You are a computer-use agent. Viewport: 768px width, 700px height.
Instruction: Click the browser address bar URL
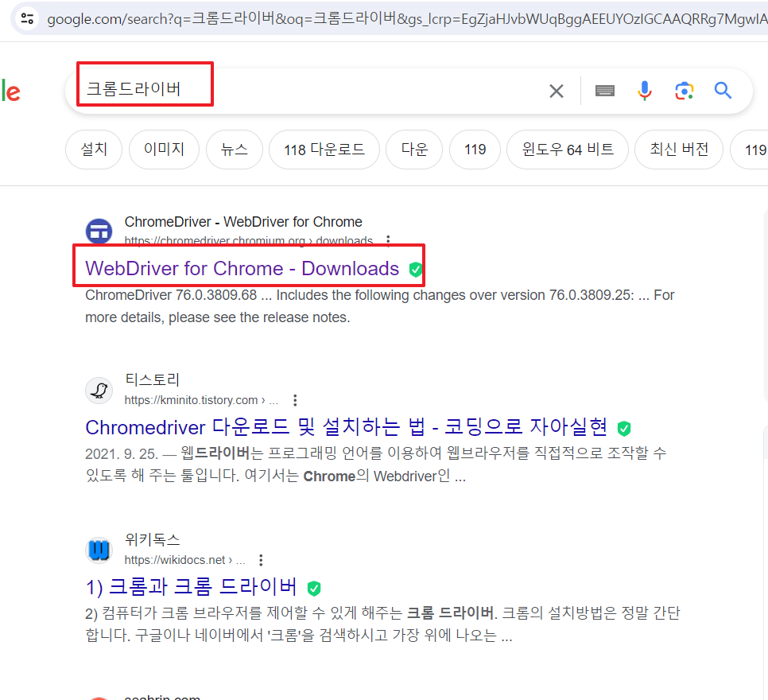click(406, 19)
